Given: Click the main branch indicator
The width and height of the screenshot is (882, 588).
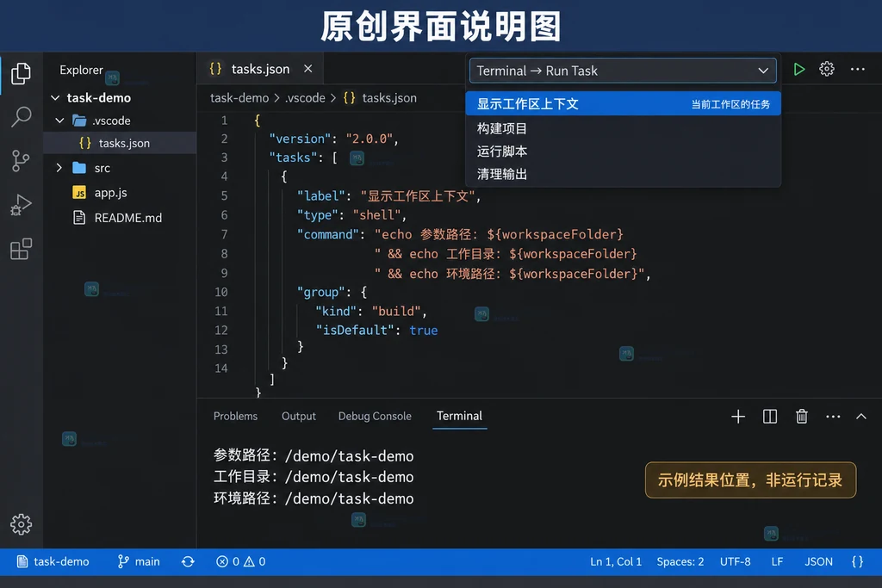Looking at the screenshot, I should [139, 561].
